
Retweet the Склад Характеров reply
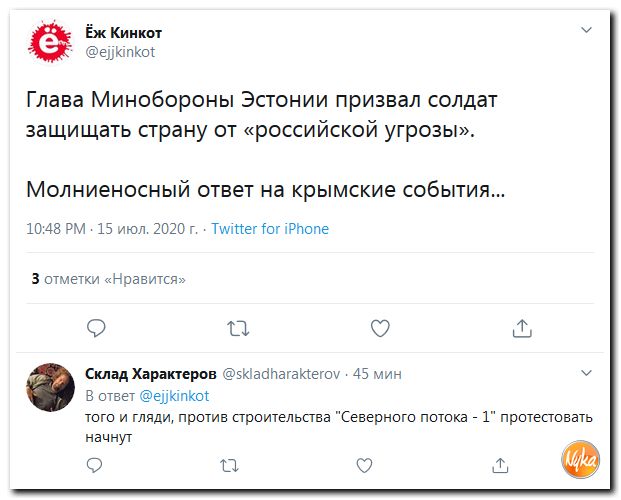pyautogui.click(x=229, y=465)
